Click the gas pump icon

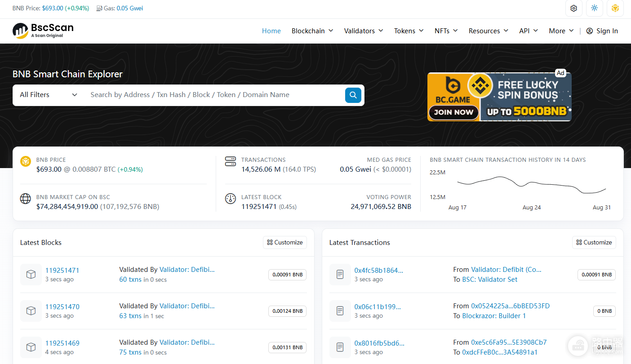pyautogui.click(x=99, y=8)
